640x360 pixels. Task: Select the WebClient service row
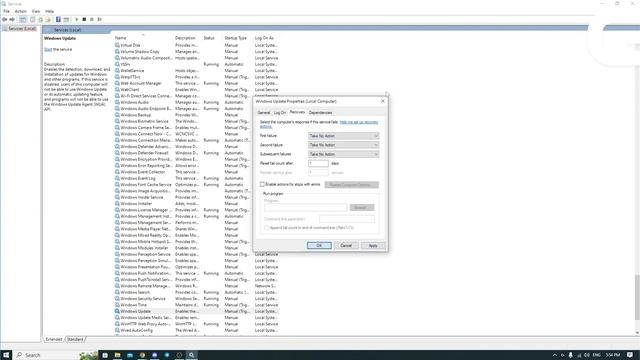tap(196, 90)
